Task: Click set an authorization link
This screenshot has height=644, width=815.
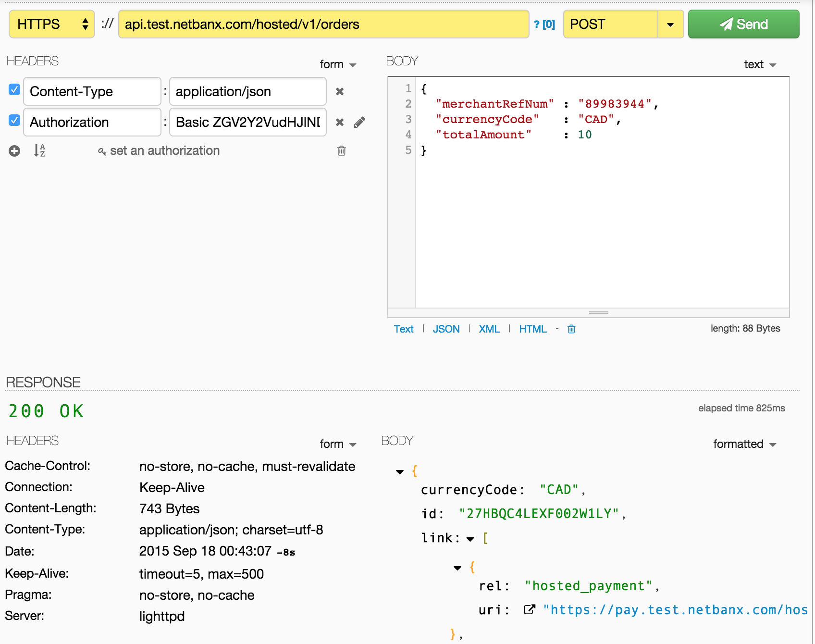Action: (159, 151)
